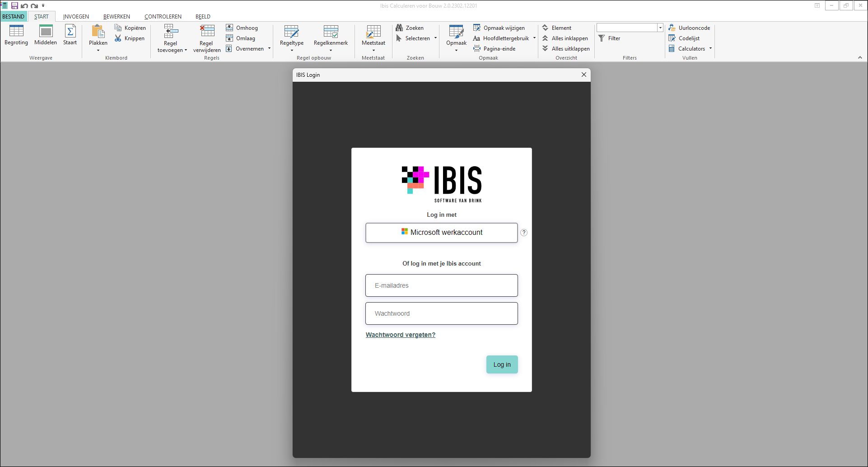Move row up with Omhoog
This screenshot has height=467, width=868.
click(242, 28)
